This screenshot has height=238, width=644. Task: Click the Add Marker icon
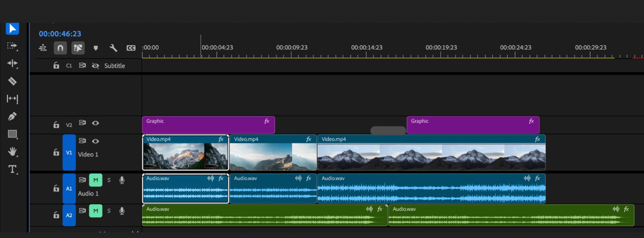pos(95,48)
